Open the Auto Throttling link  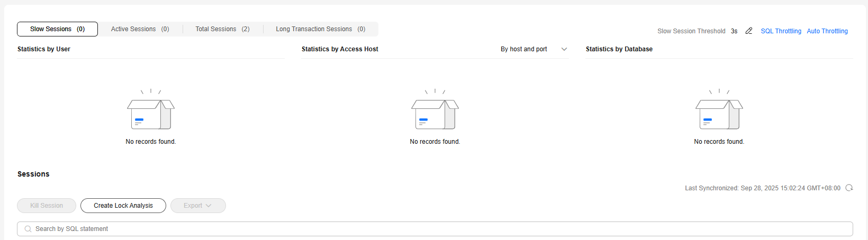827,31
